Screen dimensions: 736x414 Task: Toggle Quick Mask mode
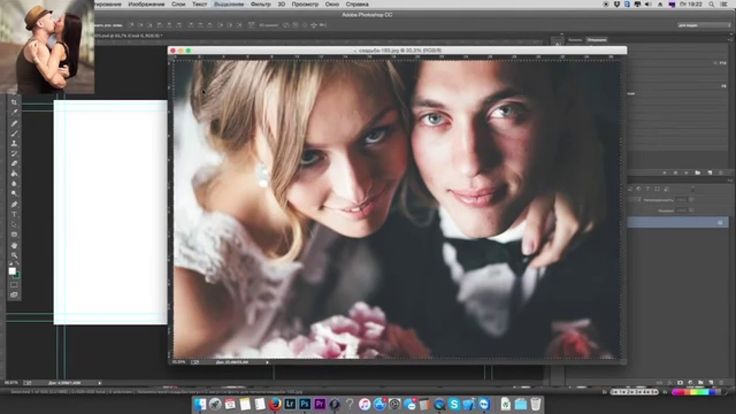tap(14, 284)
